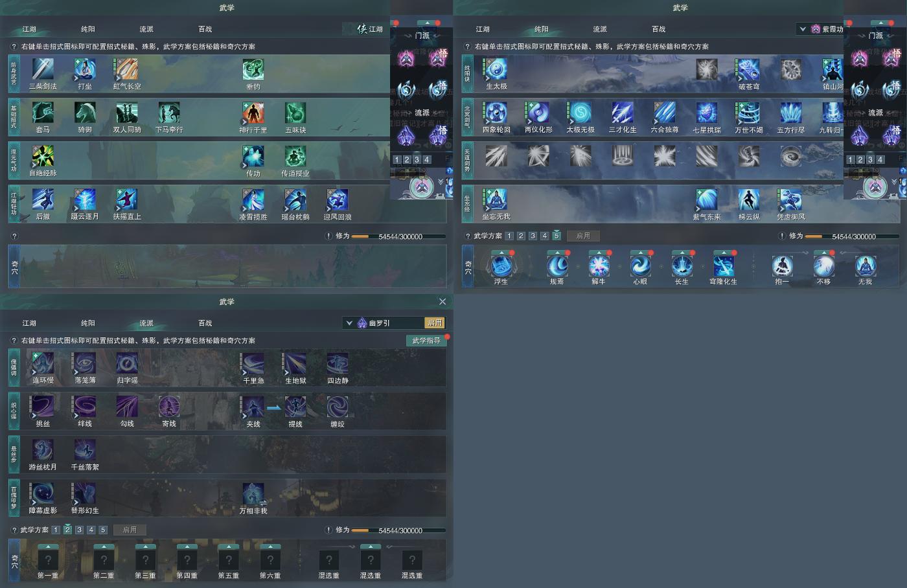907x588 pixels.
Task: Open the 百战 tab in 幽罗引 window
Action: click(x=205, y=323)
